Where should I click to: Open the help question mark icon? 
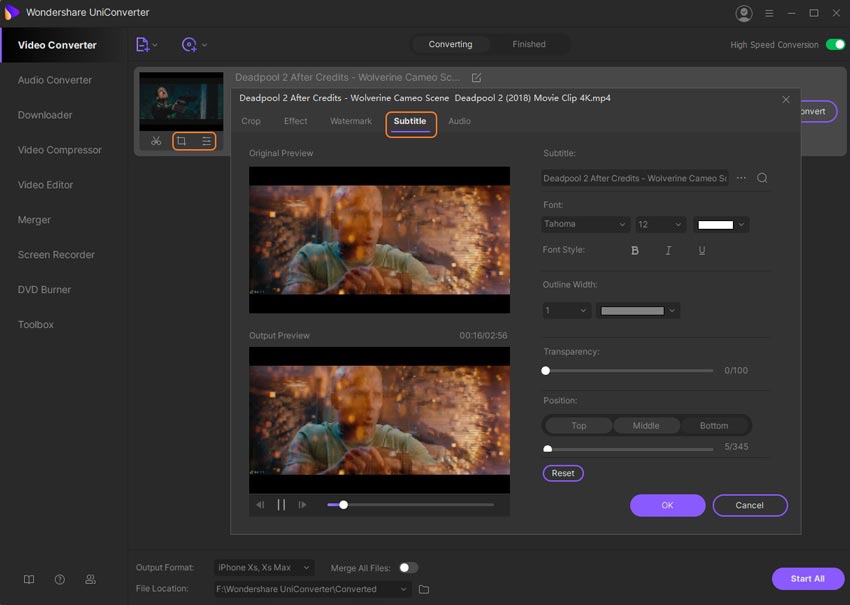pos(60,580)
